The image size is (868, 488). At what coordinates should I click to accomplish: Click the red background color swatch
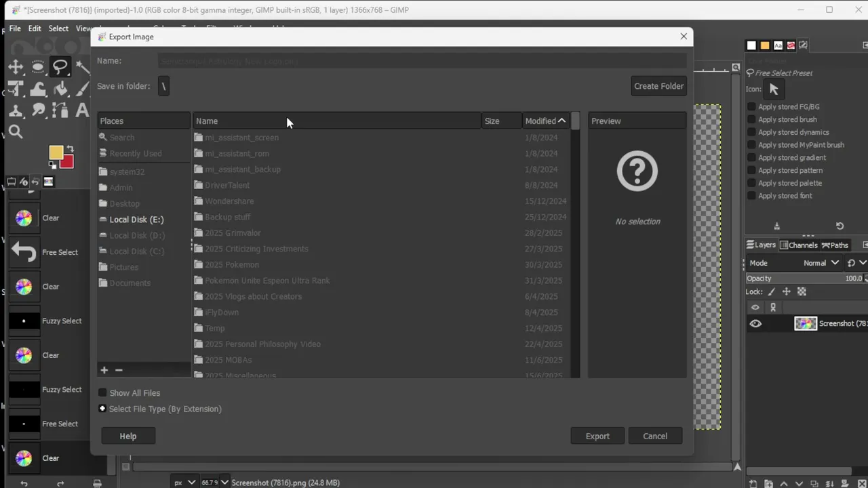pos(68,163)
